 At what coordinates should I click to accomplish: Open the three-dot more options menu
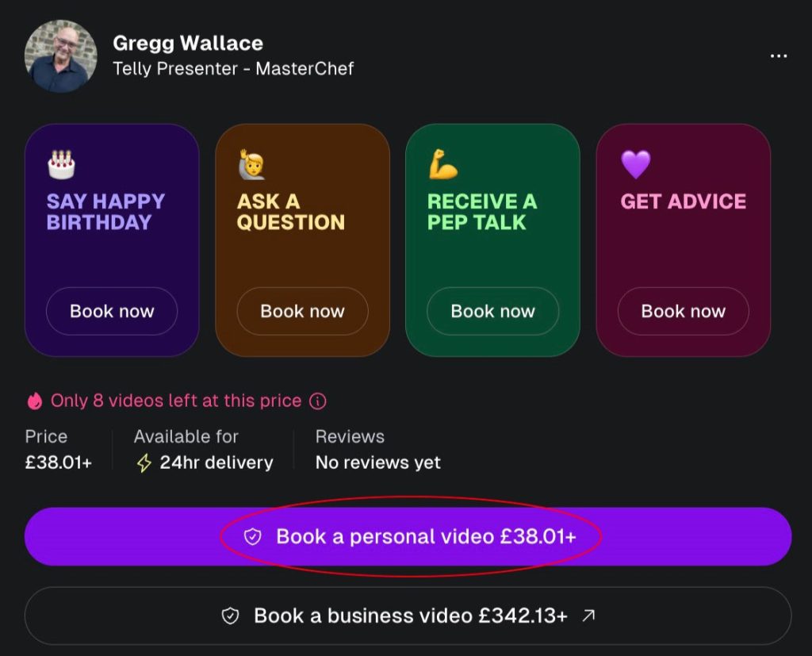click(779, 55)
